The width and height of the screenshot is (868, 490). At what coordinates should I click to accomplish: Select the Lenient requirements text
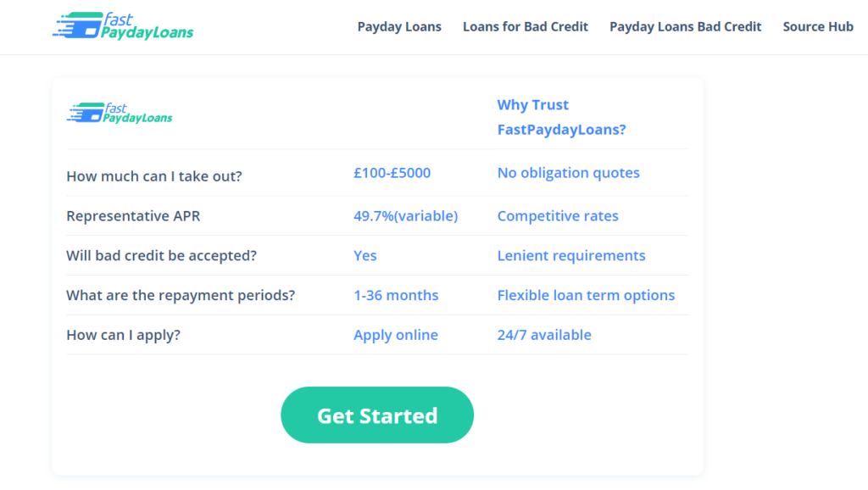(571, 256)
